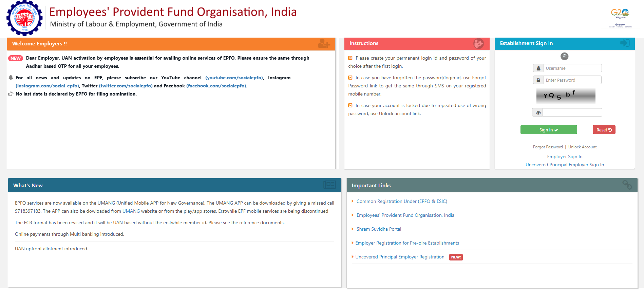Click the EPFO logo emblem

pyautogui.click(x=24, y=18)
